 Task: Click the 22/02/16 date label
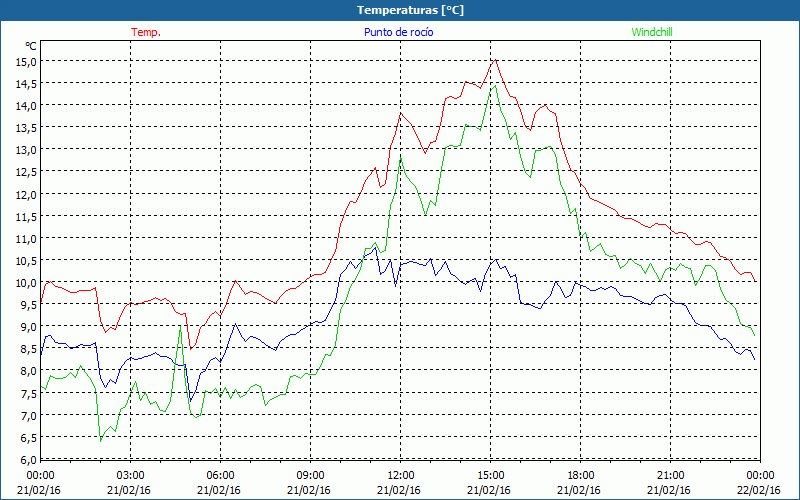[x=759, y=490]
